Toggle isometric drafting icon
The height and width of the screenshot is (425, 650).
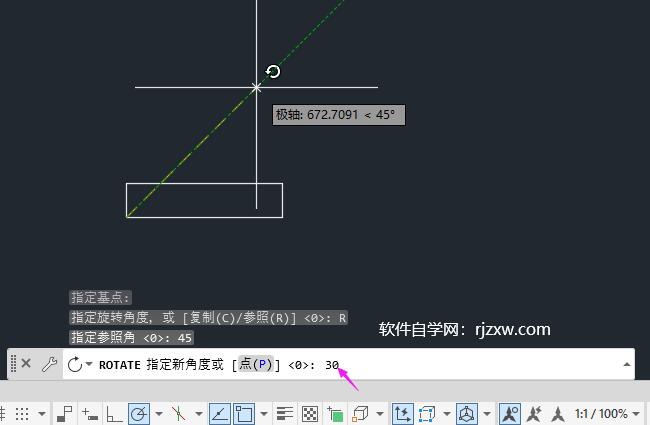tap(178, 413)
